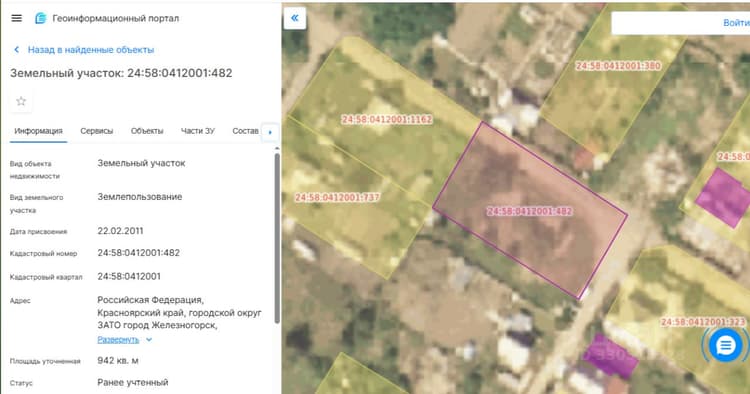The width and height of the screenshot is (750, 394).
Task: Go back to Назад в найденные объекты
Action: [91, 50]
